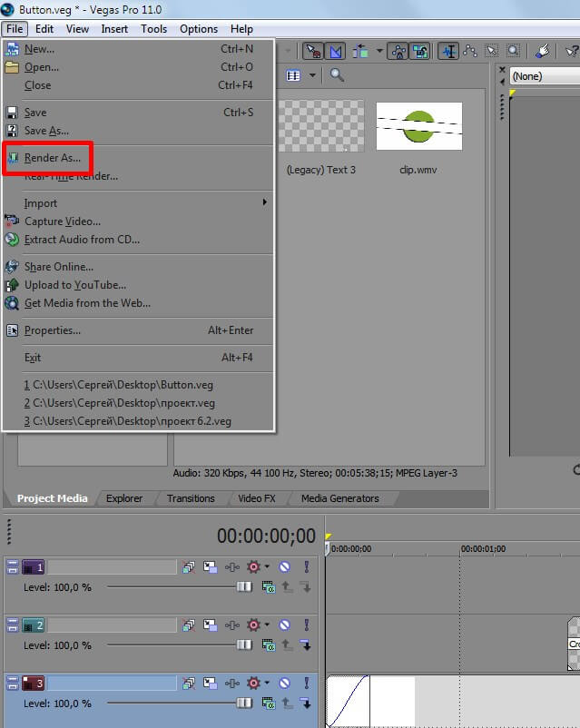Select the Envelope Edit tool

[470, 51]
